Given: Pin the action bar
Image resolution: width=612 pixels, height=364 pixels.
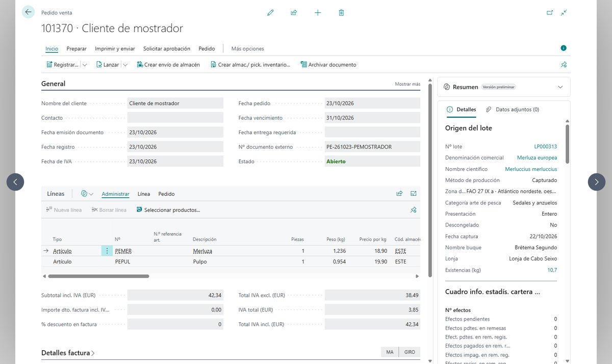Looking at the screenshot, I should click(564, 65).
